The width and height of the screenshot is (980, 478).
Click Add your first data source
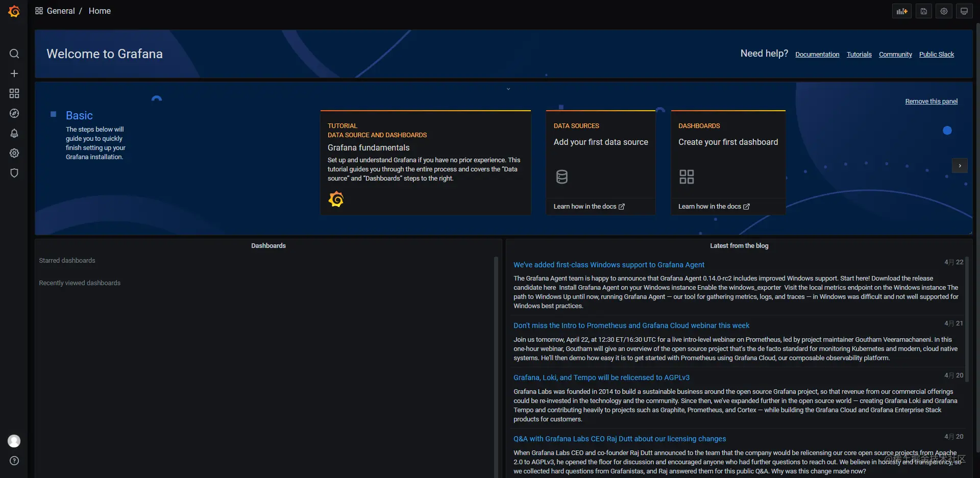pos(601,142)
